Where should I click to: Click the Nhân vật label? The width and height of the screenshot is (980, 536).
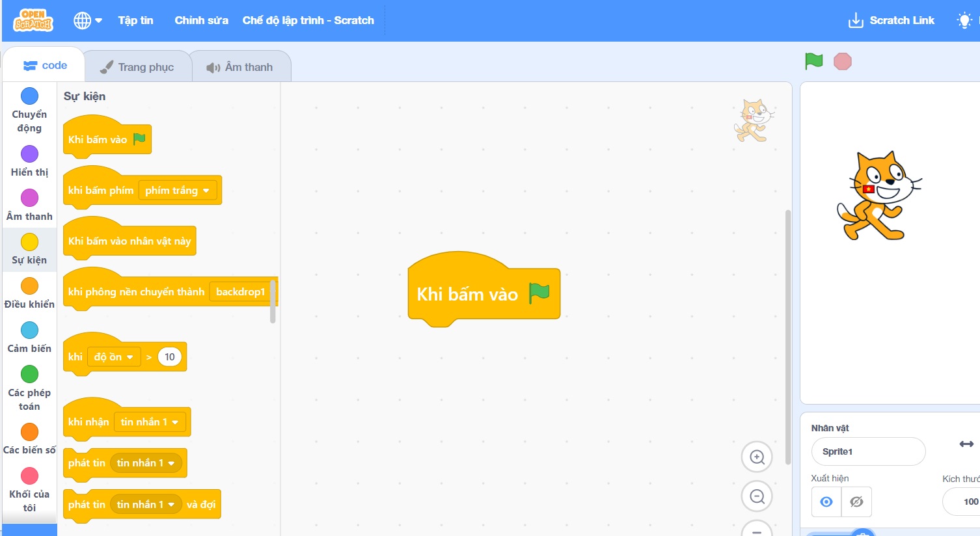click(x=830, y=428)
